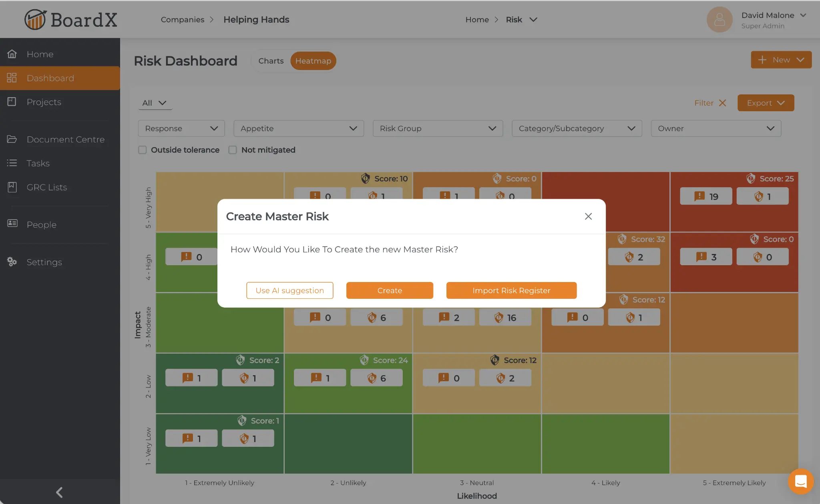Open the Export options dropdown
Image resolution: width=820 pixels, height=504 pixels.
point(765,103)
